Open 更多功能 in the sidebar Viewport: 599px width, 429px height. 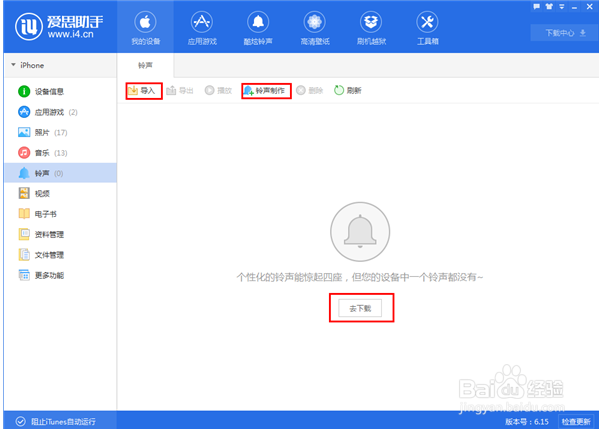(60, 275)
